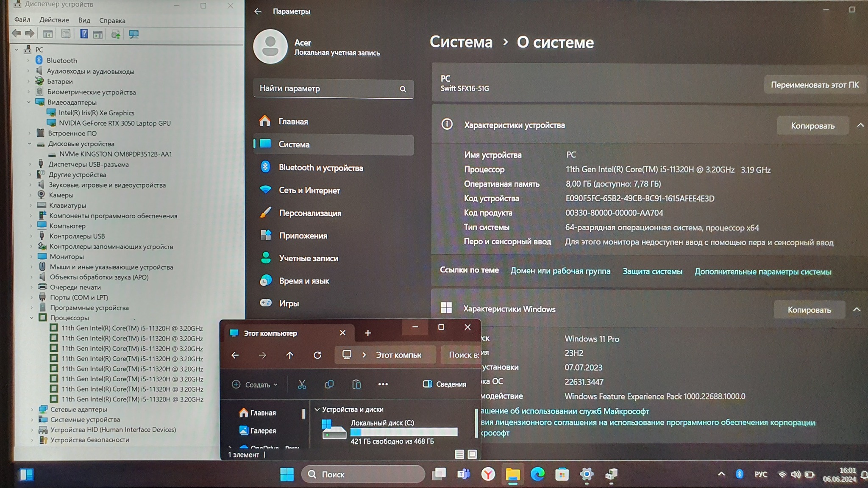The height and width of the screenshot is (488, 868).
Task: Click the Device Manager help icon
Action: [84, 34]
